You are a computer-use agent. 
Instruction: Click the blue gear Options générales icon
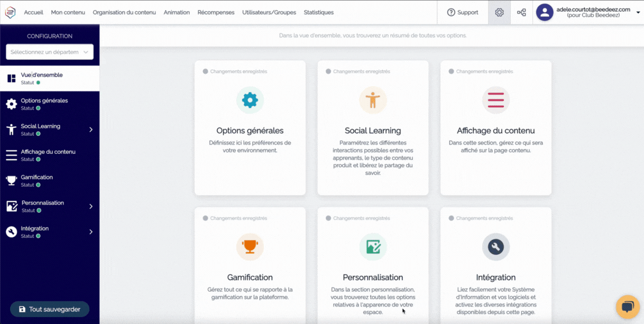[x=250, y=100]
